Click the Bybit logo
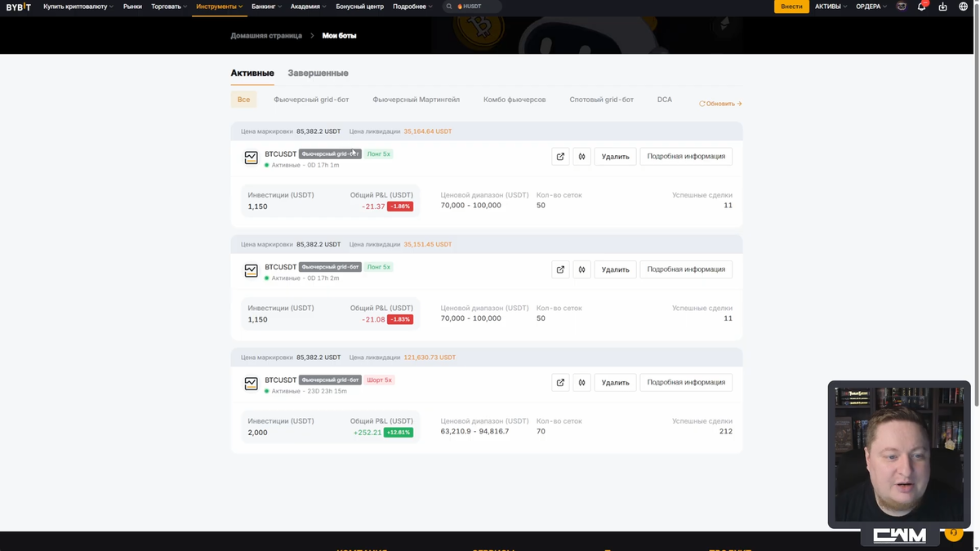The height and width of the screenshot is (551, 980). click(19, 7)
